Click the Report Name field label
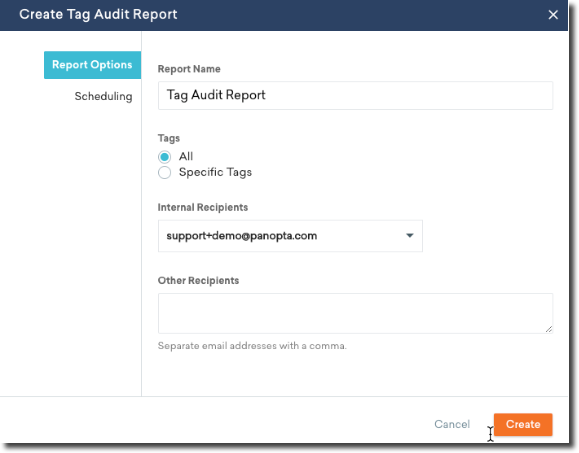579x453 pixels. tap(189, 69)
